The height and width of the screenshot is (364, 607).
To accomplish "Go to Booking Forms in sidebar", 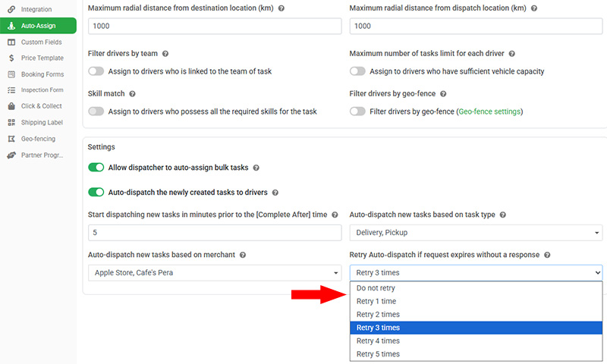I will 42,74.
